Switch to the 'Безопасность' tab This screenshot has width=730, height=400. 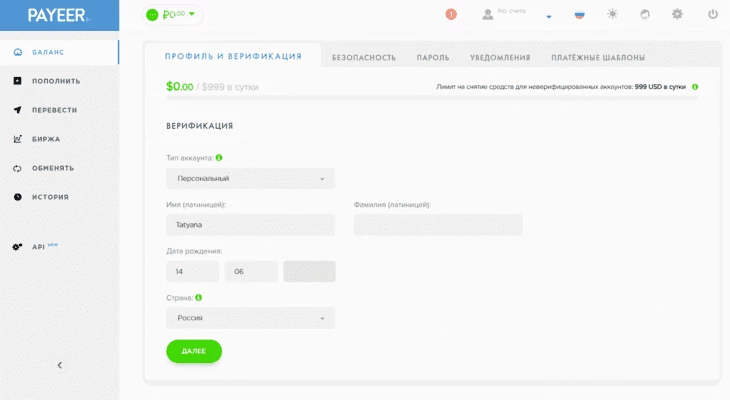364,58
